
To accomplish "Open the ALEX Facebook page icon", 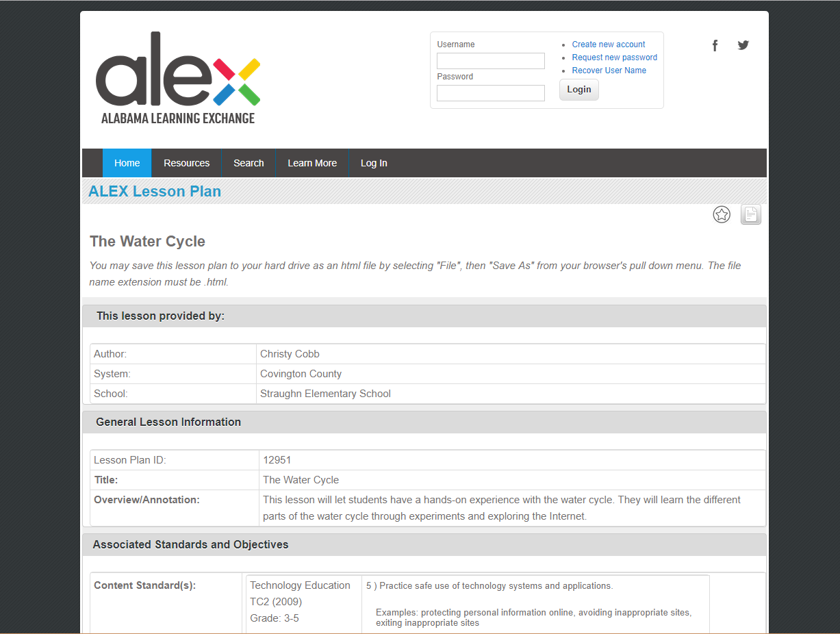I will click(x=715, y=46).
